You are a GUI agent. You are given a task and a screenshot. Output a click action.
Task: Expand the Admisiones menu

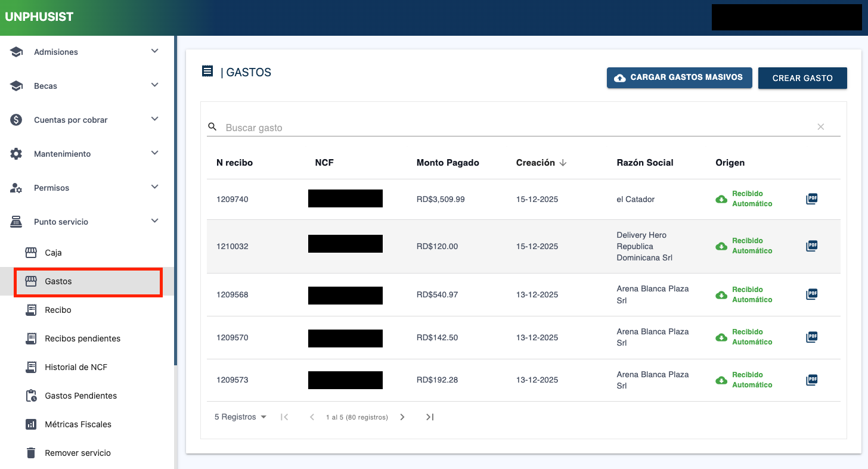(x=154, y=52)
